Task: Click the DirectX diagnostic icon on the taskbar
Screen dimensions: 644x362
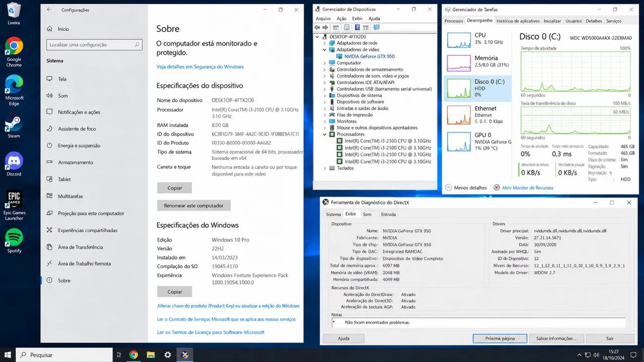Action: point(185,354)
